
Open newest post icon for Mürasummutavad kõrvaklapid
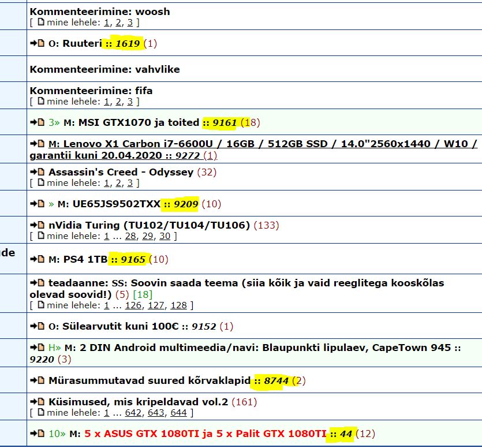38,380
